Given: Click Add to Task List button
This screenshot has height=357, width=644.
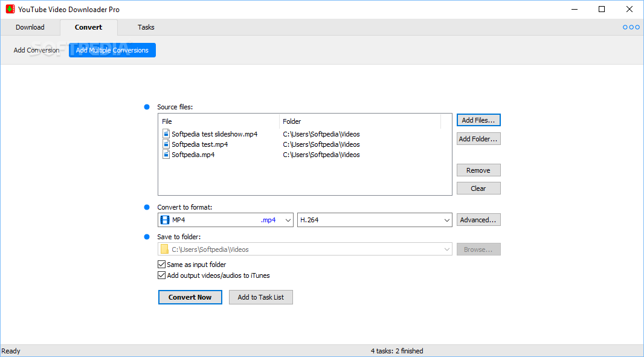Looking at the screenshot, I should [x=261, y=297].
